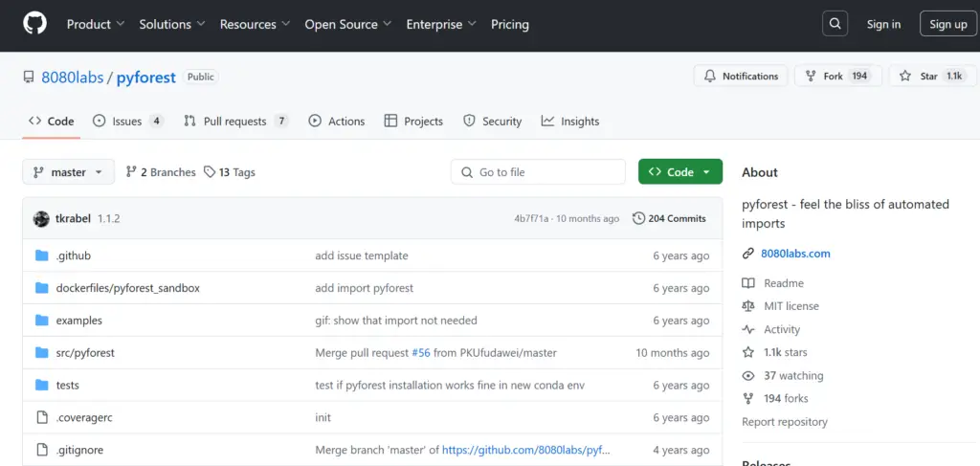Click the Sign up button
Screen dimensions: 980x466
(948, 24)
